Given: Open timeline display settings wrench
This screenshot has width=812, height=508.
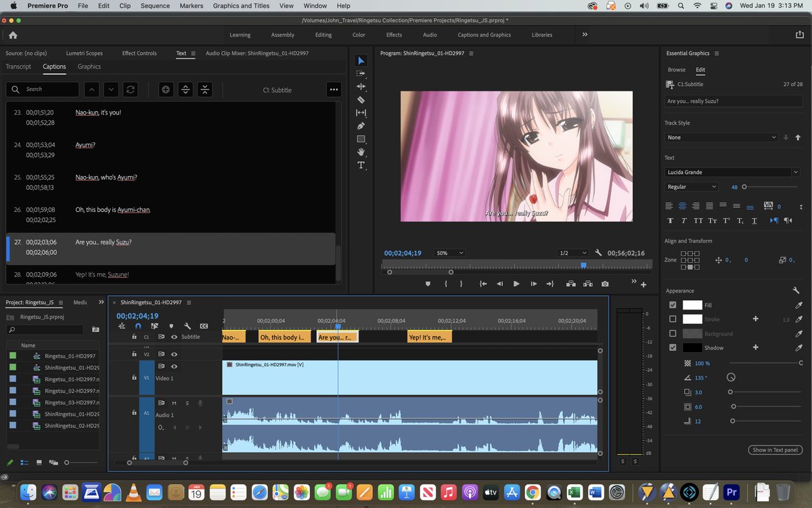Looking at the screenshot, I should 187,326.
